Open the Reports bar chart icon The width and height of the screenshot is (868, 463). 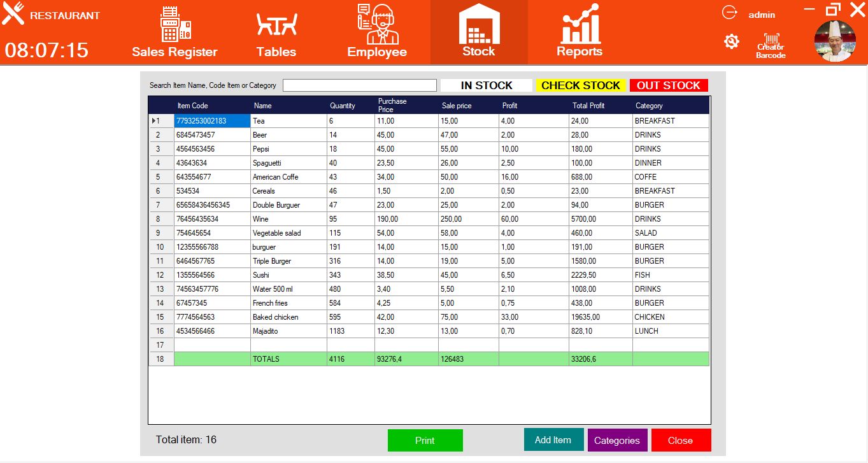(x=580, y=24)
